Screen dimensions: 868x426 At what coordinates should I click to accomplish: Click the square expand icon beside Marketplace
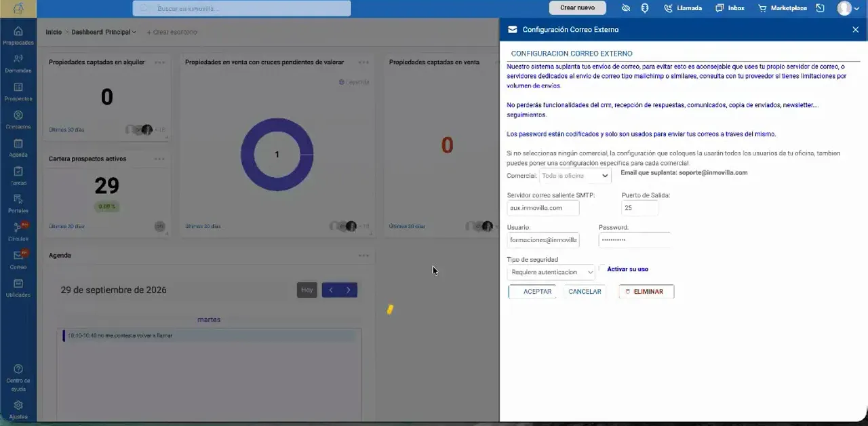click(x=820, y=8)
